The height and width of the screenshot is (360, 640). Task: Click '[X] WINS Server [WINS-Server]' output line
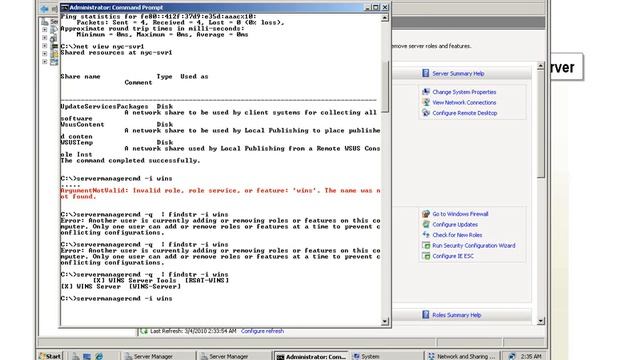point(120,287)
